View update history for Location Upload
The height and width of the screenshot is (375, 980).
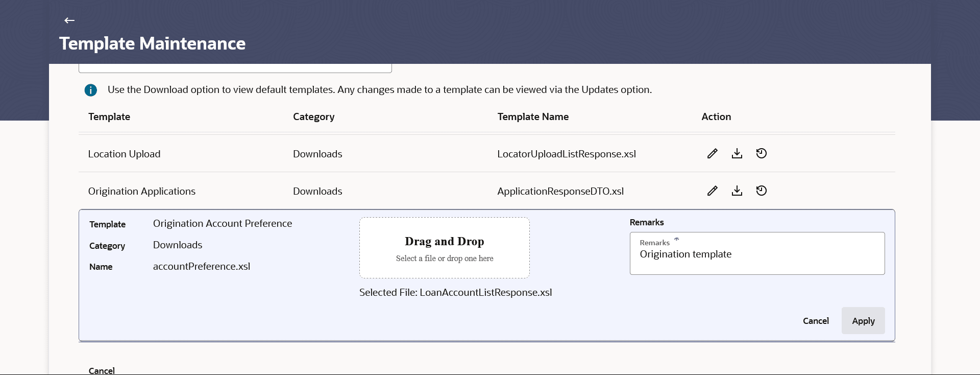(x=762, y=153)
